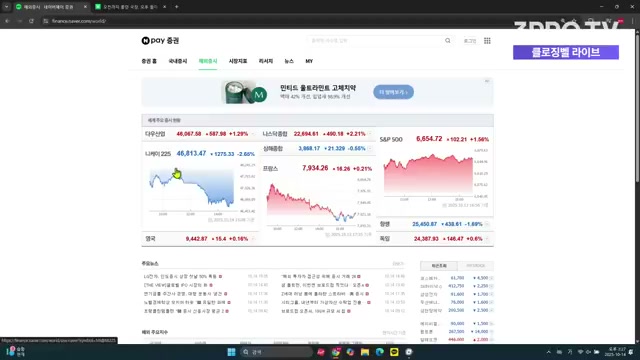This screenshot has width=640, height=360.
Task: Click the sidebar stock row priced 61,700
Action: tap(457, 278)
